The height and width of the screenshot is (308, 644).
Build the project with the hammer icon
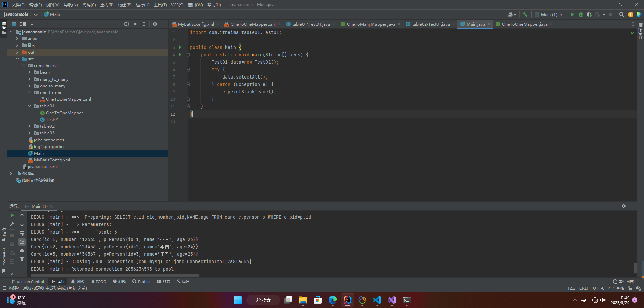[525, 14]
